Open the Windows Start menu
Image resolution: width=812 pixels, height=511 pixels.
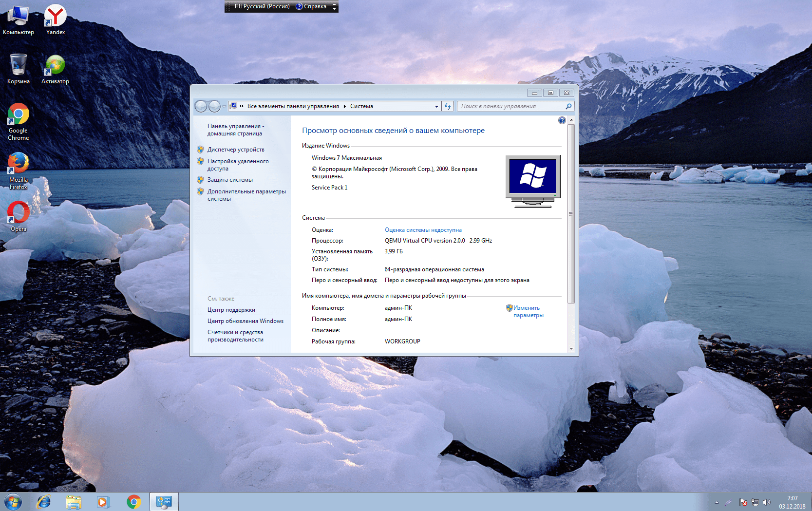click(x=13, y=502)
